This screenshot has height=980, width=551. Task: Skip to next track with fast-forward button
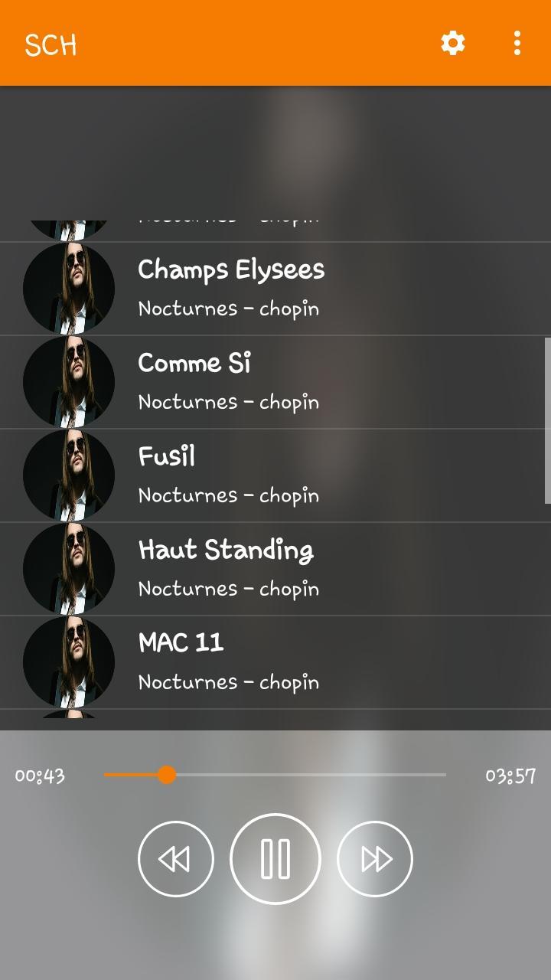coord(375,859)
